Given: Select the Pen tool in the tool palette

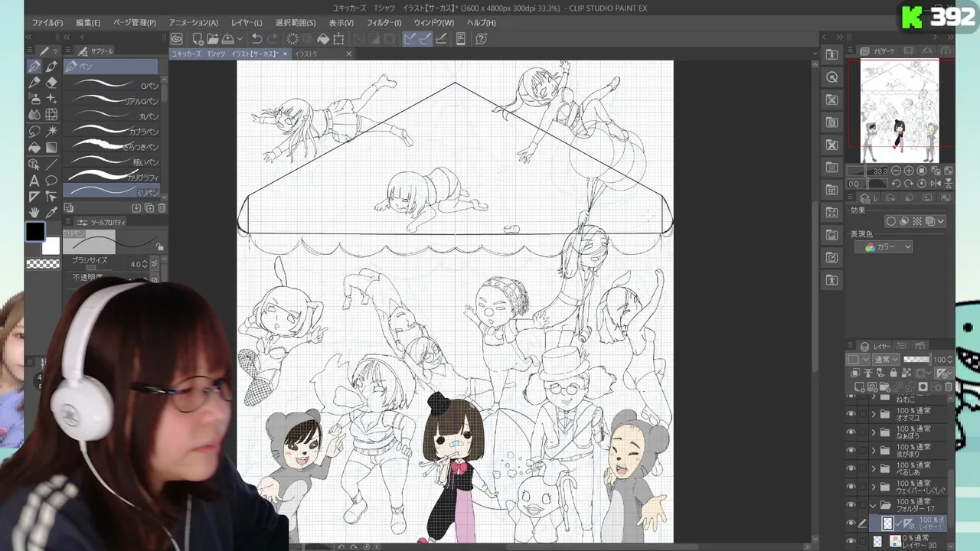Looking at the screenshot, I should pos(34,67).
